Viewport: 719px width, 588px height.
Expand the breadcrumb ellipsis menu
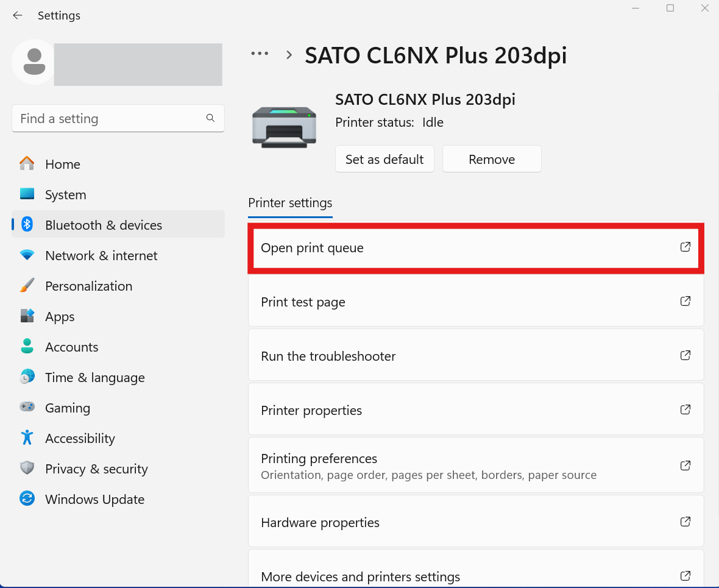pos(260,54)
